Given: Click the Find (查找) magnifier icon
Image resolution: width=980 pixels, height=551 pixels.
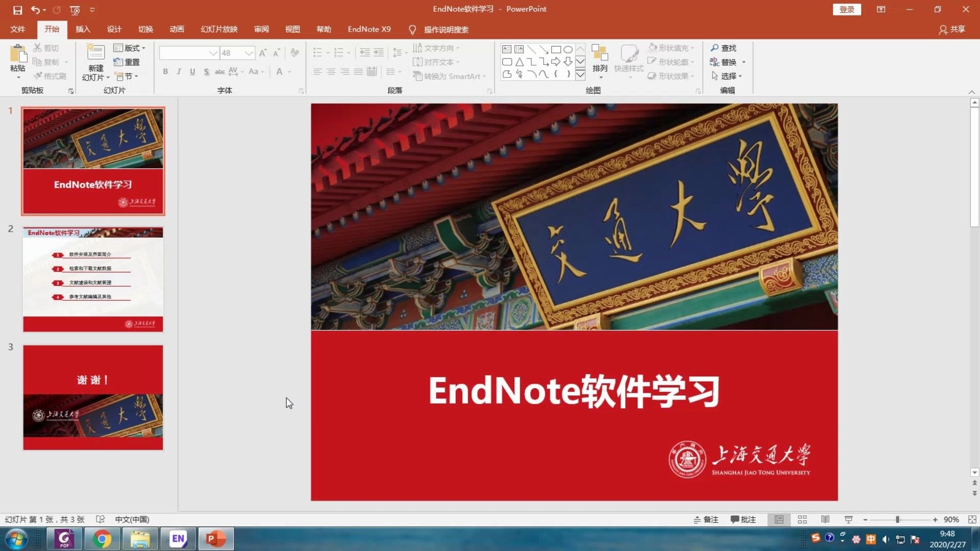Looking at the screenshot, I should tap(715, 48).
